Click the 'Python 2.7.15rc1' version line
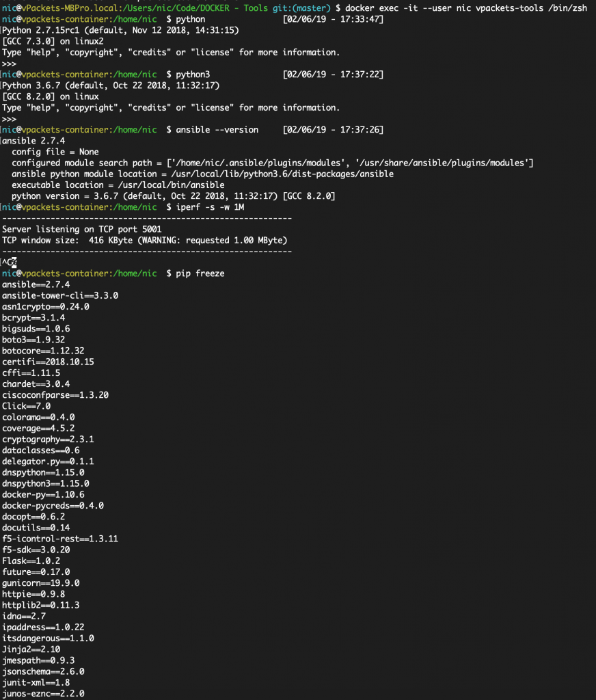The image size is (596, 700). (x=120, y=30)
